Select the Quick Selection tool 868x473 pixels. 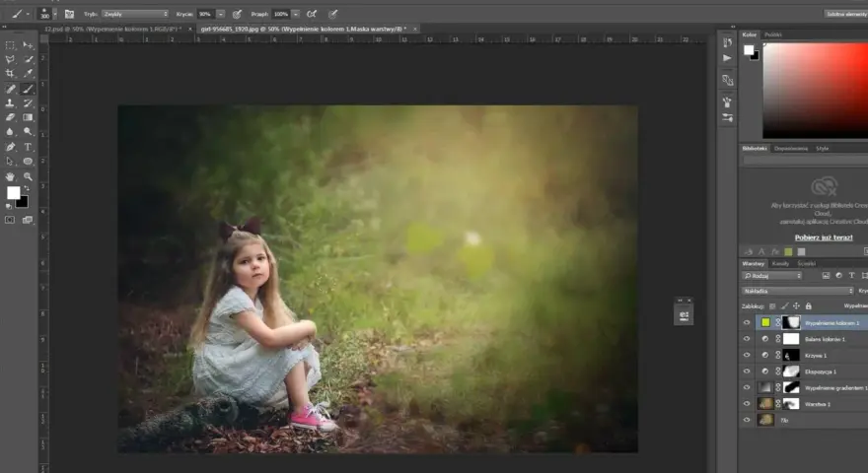[28, 59]
